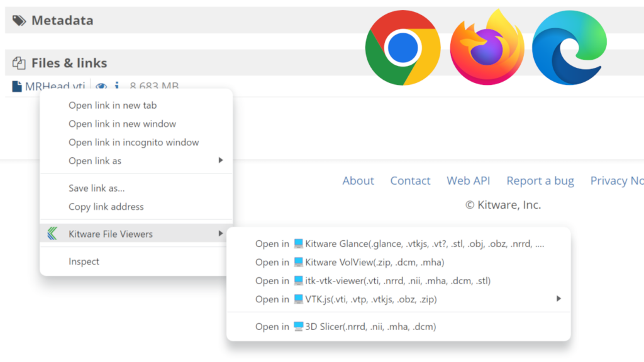The height and width of the screenshot is (362, 644).
Task: Click the monitor icon beside 3D Slicer entry
Action: (298, 326)
